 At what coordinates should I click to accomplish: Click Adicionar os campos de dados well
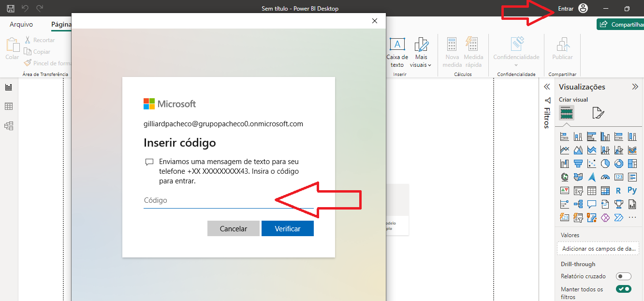598,249
